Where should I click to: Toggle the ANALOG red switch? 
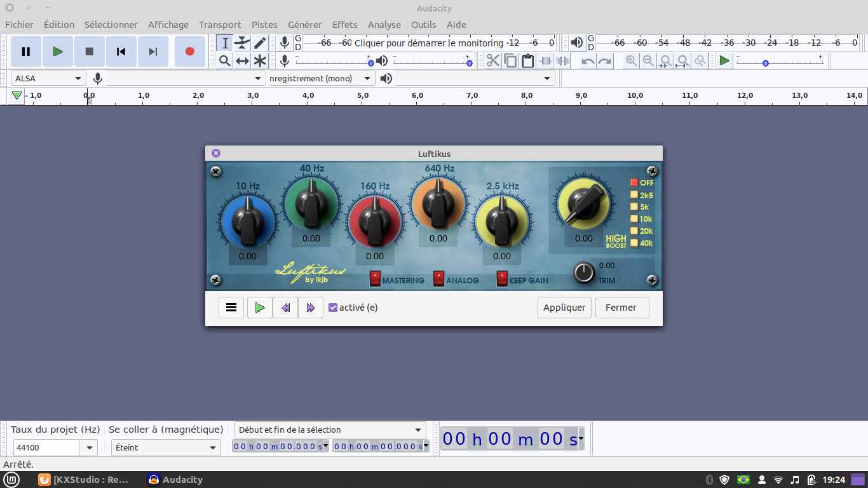tap(438, 278)
